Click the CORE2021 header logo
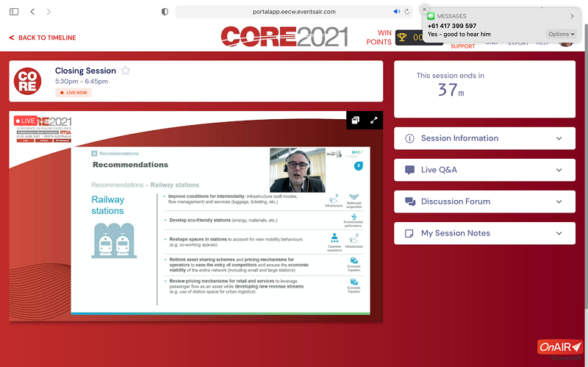588x367 pixels. pyautogui.click(x=284, y=37)
